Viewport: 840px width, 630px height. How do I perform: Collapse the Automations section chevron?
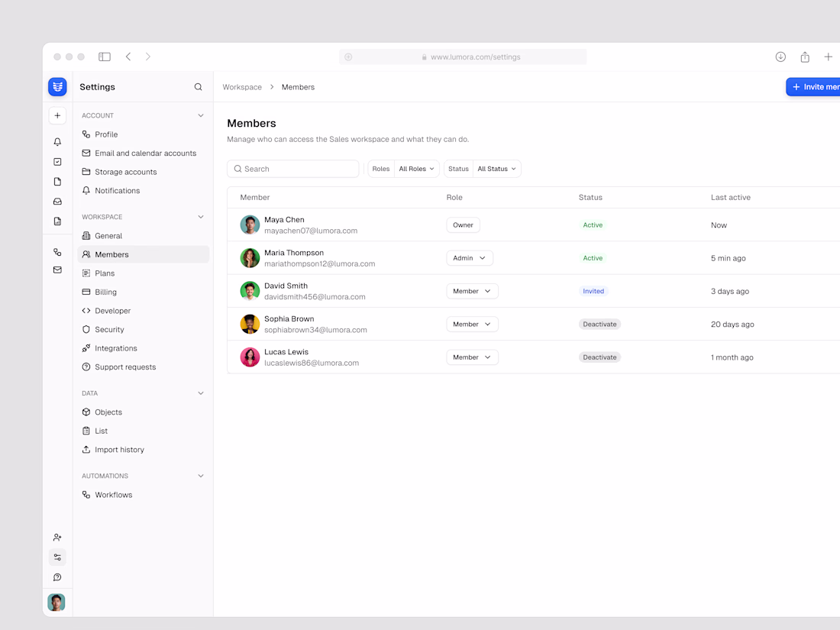[201, 476]
